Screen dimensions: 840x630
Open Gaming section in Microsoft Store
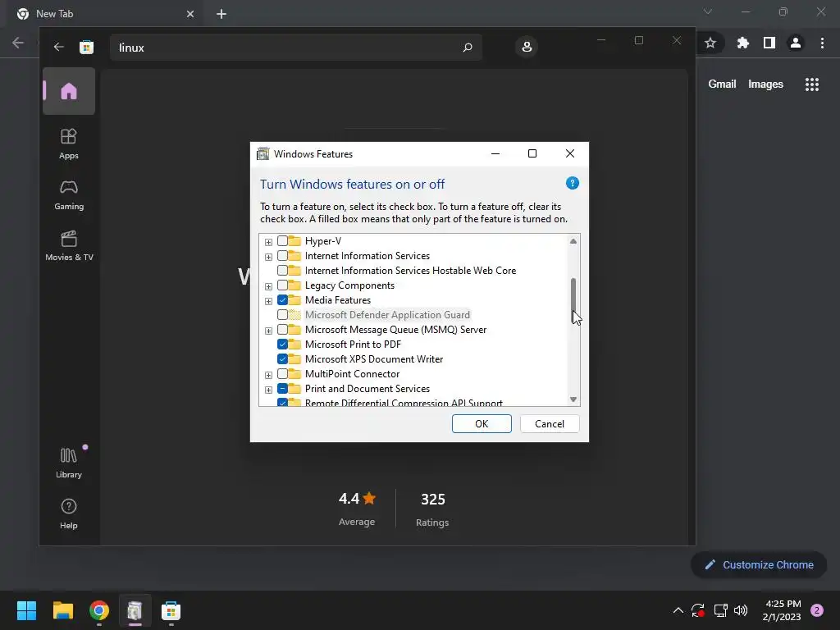coord(69,194)
